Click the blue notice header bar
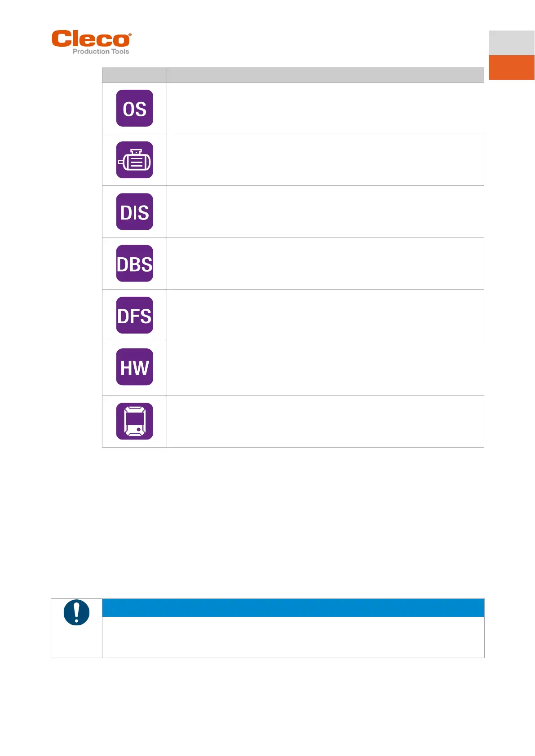Screen dimensions: 535x756 coord(293,608)
